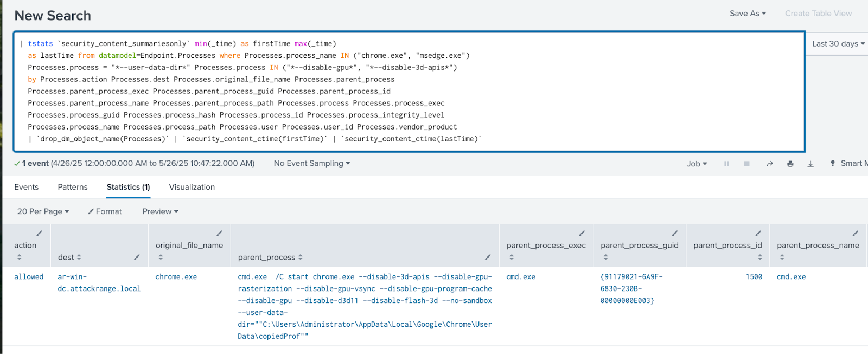Viewport: 868px width, 354px height.
Task: Open the Last 30 days time picker
Action: (x=838, y=44)
